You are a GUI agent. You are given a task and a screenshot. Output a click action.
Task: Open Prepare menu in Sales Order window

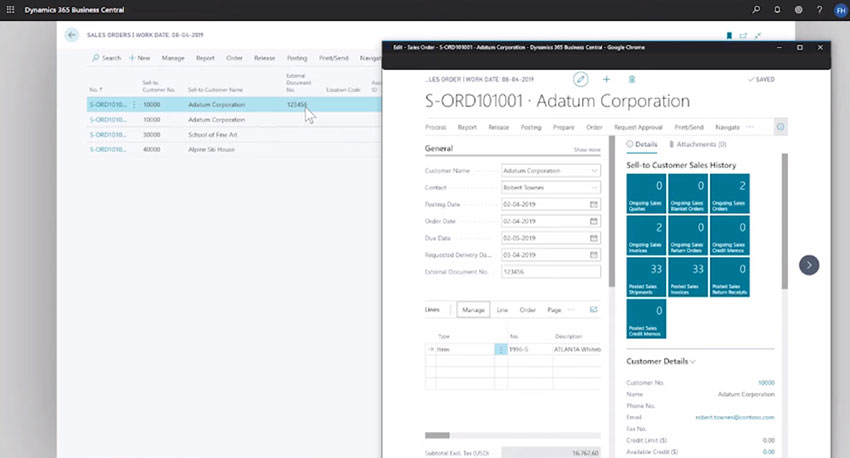pos(563,127)
